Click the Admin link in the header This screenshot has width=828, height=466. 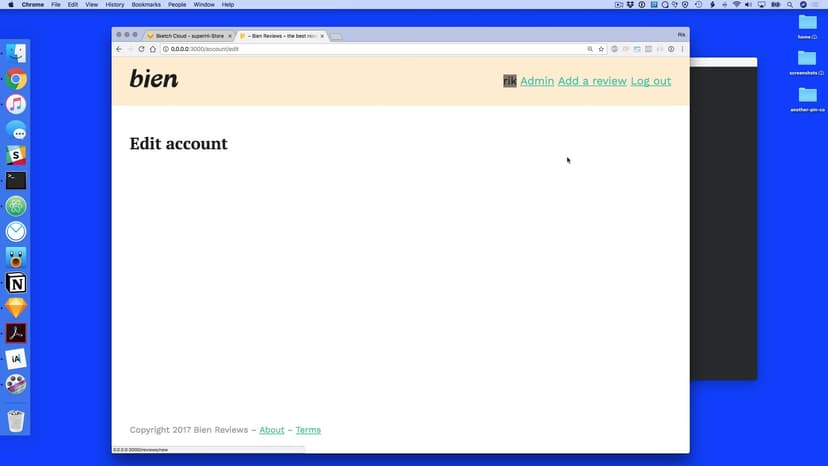pyautogui.click(x=537, y=81)
